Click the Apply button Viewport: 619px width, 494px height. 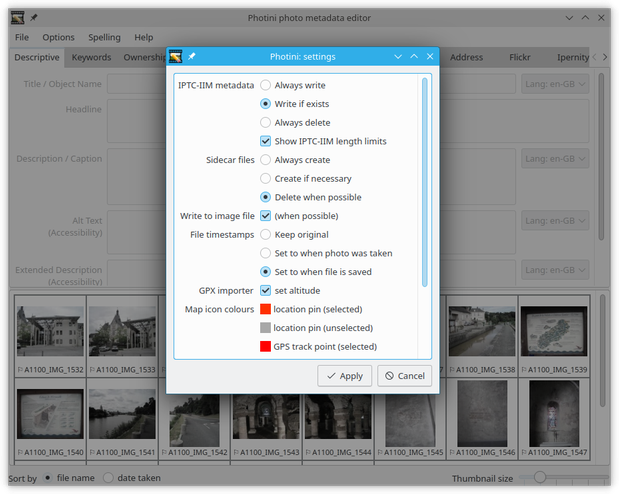pyautogui.click(x=345, y=376)
